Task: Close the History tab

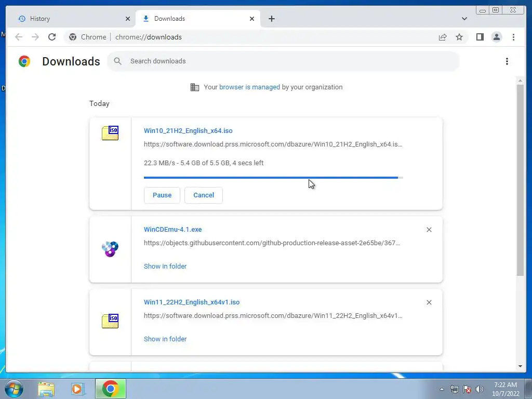Action: pyautogui.click(x=128, y=19)
